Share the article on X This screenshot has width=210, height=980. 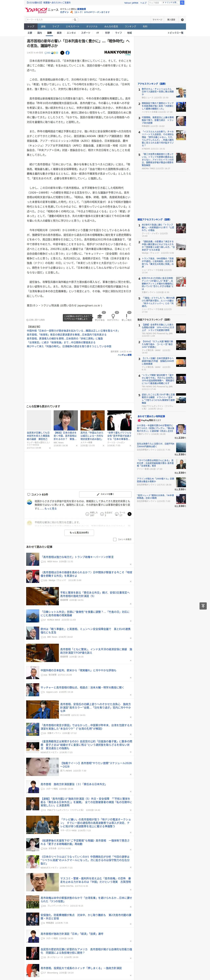(x=62, y=53)
